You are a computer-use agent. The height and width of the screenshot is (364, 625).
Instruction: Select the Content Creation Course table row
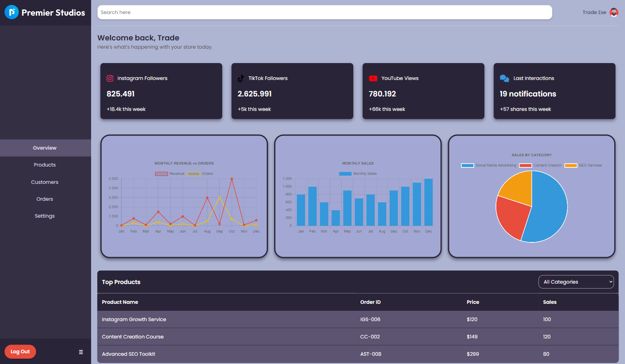[x=289, y=336]
